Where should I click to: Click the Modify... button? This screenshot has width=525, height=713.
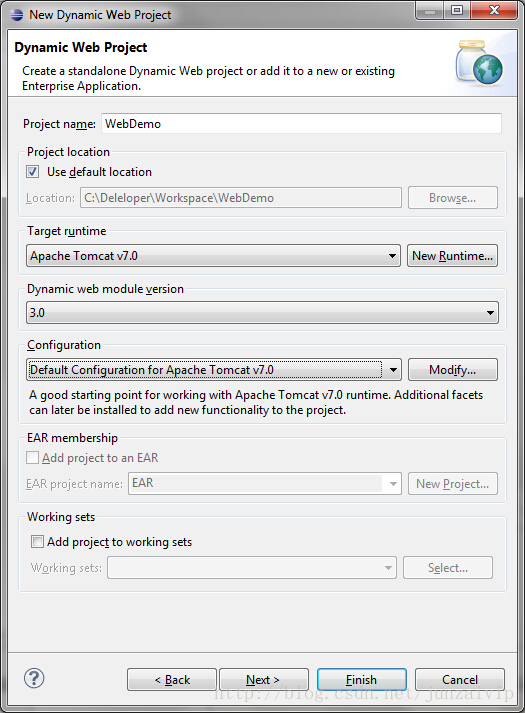pos(453,370)
